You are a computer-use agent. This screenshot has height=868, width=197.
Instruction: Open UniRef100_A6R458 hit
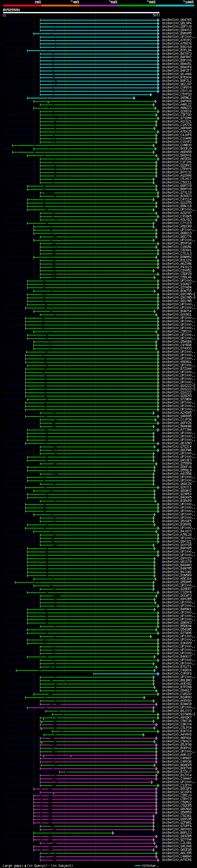pos(176,152)
